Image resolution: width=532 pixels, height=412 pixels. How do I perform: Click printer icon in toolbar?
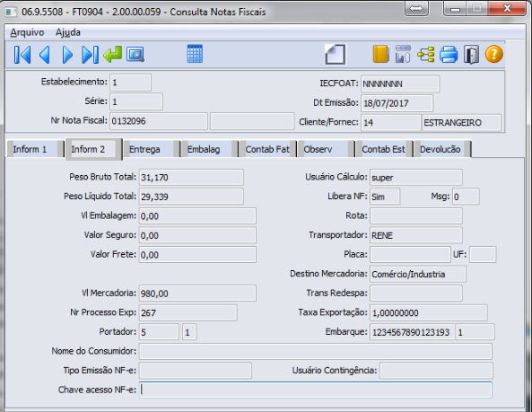coord(449,54)
